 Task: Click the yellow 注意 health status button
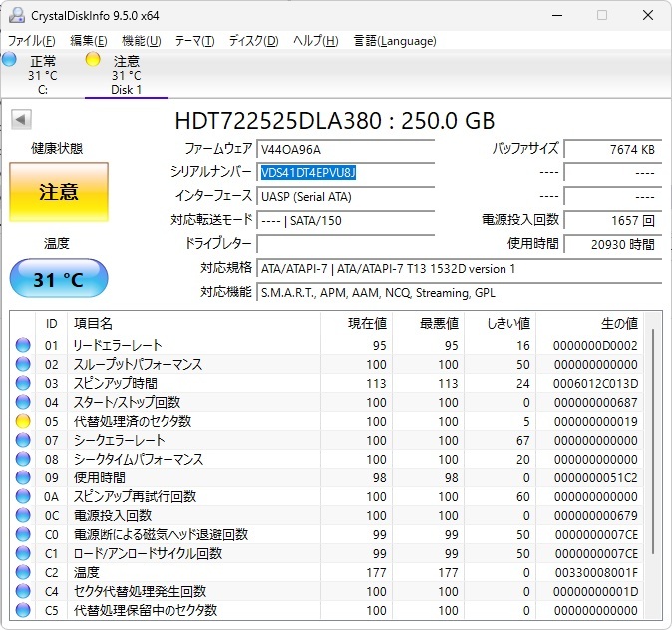tap(59, 192)
